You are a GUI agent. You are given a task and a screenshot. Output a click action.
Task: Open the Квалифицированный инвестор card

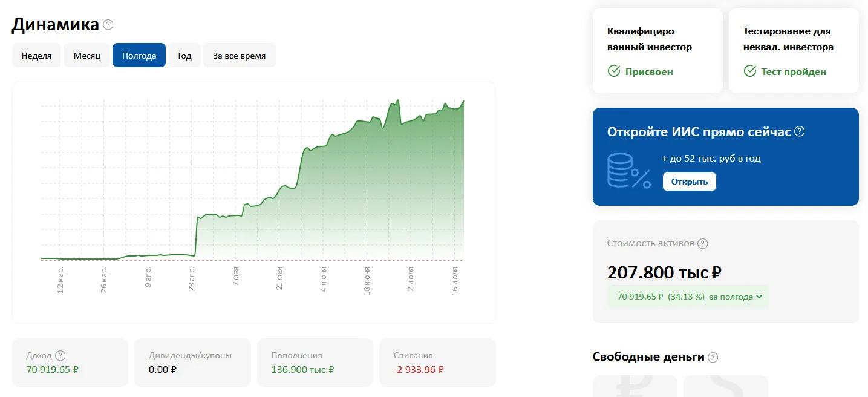[658, 51]
